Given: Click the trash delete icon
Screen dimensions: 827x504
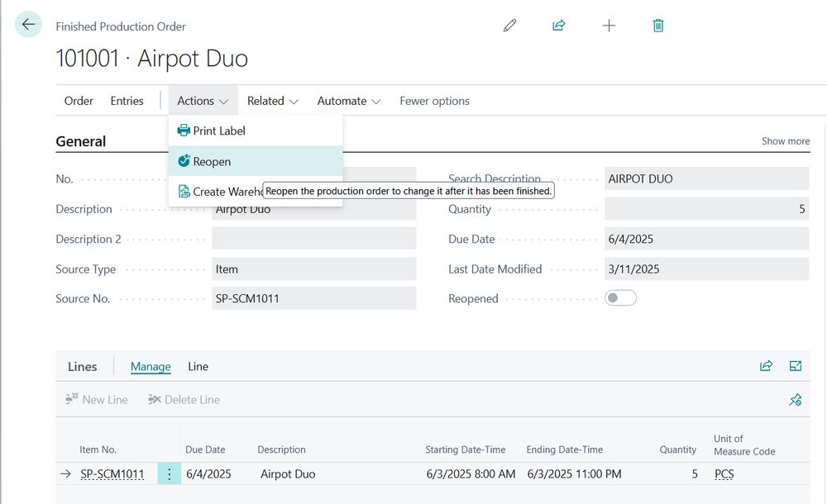Looking at the screenshot, I should 658,26.
